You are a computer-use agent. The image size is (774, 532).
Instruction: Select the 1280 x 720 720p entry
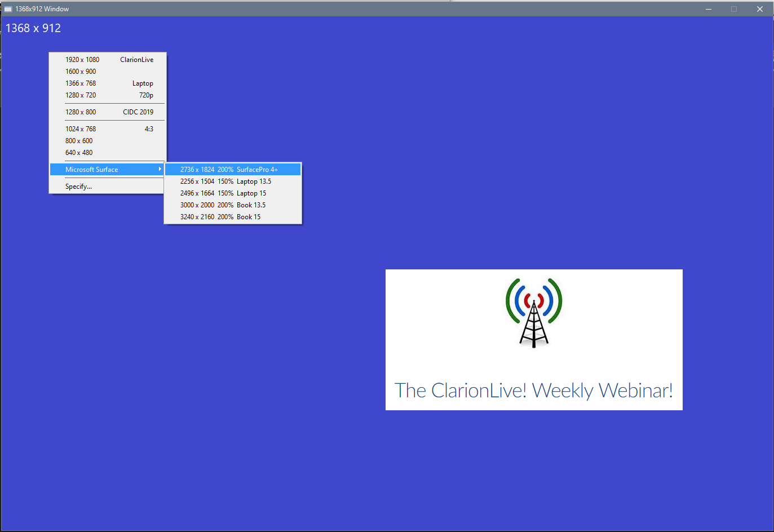[108, 95]
